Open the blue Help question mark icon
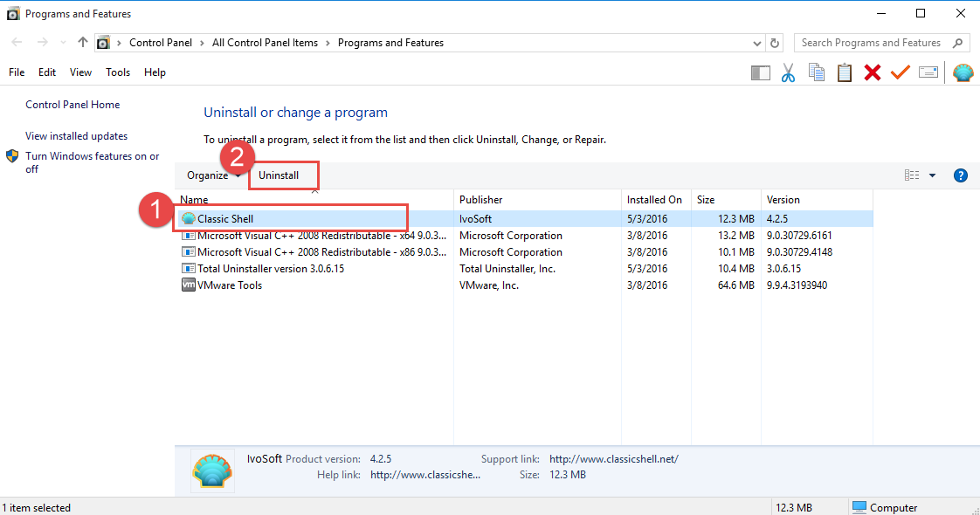This screenshot has height=515, width=980. tap(961, 175)
